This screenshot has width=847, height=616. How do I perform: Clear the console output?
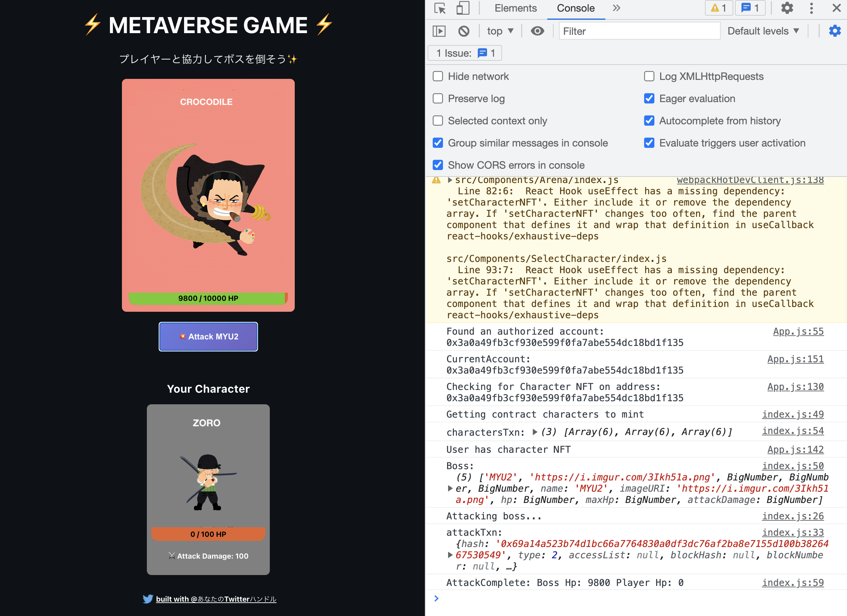coord(464,31)
